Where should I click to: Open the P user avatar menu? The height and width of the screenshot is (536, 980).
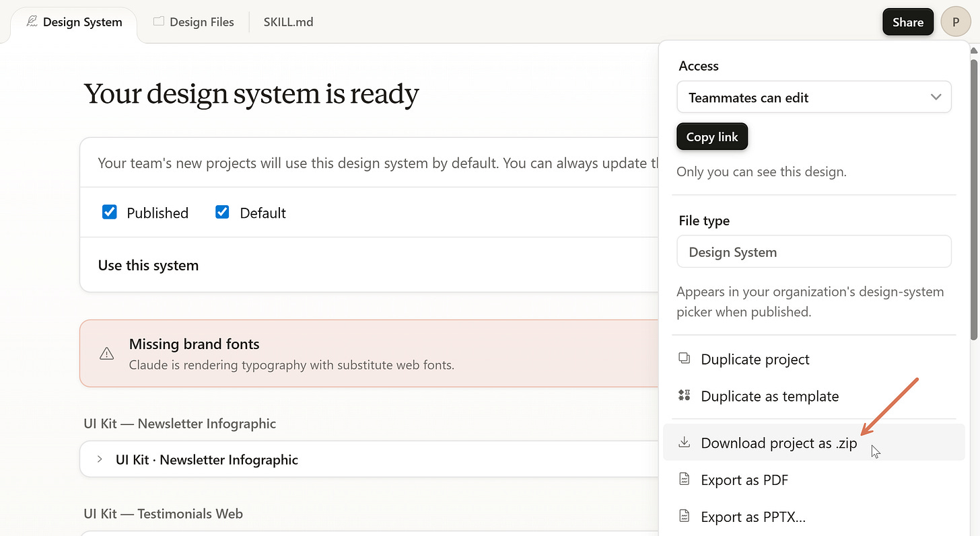(x=956, y=22)
